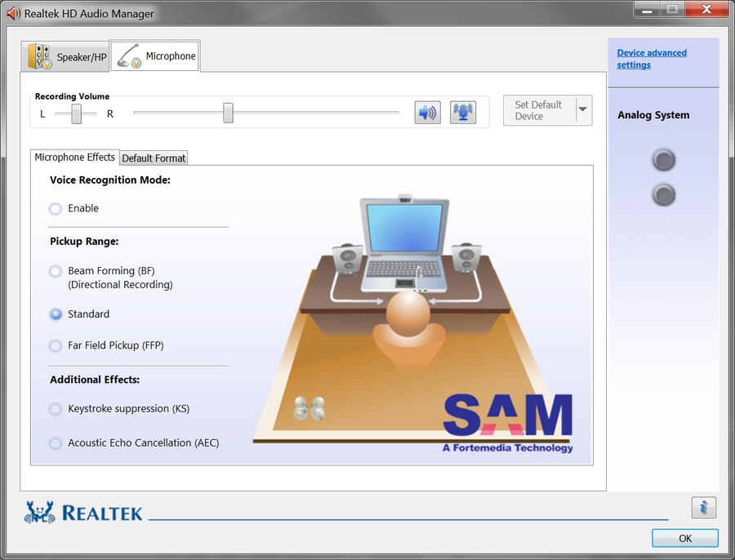The image size is (735, 560).
Task: Open the Default Format tab
Action: pyautogui.click(x=154, y=158)
